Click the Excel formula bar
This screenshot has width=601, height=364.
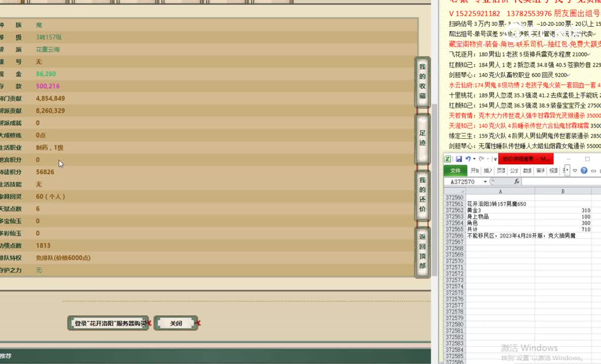point(561,181)
